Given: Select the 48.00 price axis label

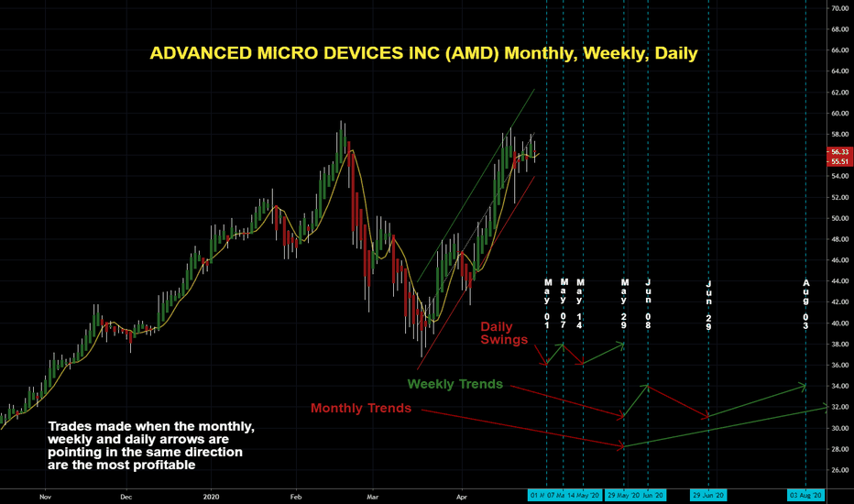Looking at the screenshot, I should [840, 239].
